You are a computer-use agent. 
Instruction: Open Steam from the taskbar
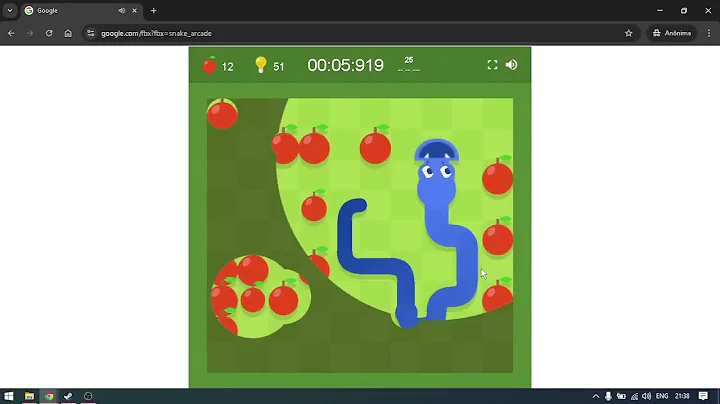[x=68, y=396]
